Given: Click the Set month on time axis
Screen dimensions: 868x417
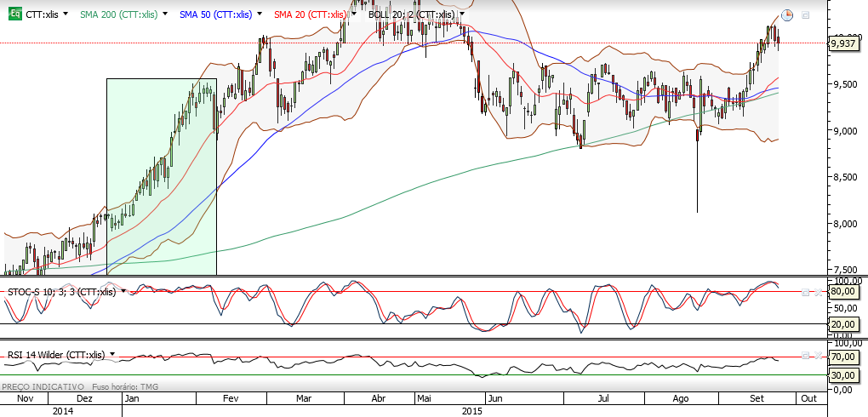Looking at the screenshot, I should tap(757, 399).
